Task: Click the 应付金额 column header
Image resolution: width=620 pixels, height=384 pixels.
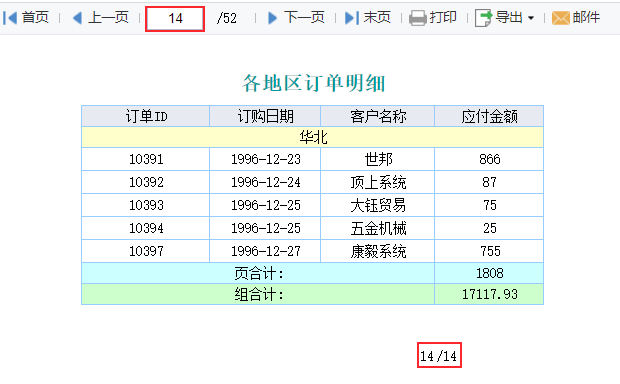Action: tap(489, 116)
